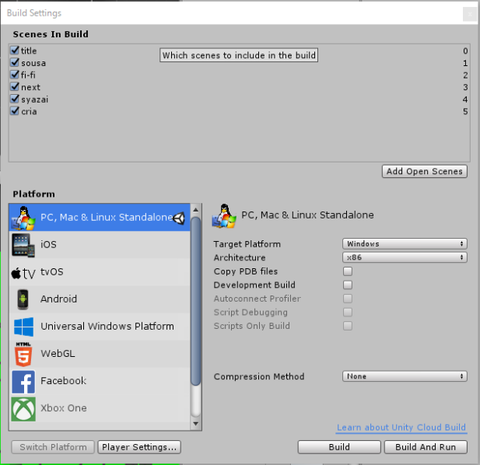
Task: Select Facebook platform label
Action: (x=63, y=381)
